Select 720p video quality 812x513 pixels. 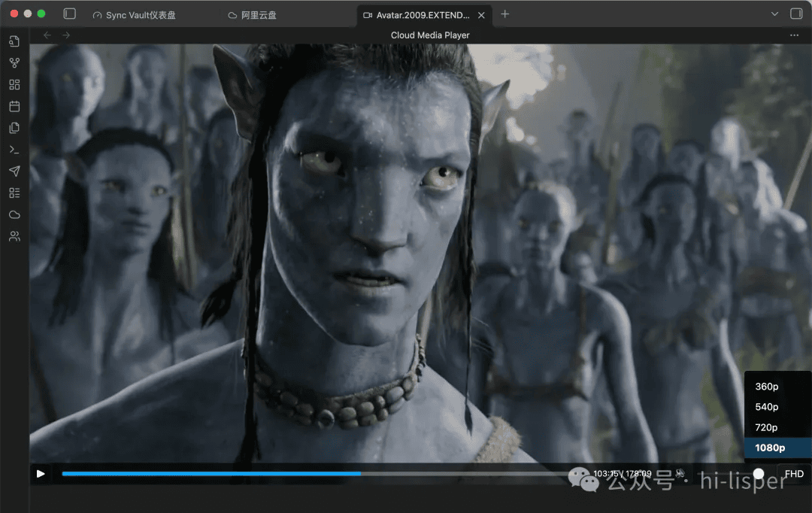[766, 427]
